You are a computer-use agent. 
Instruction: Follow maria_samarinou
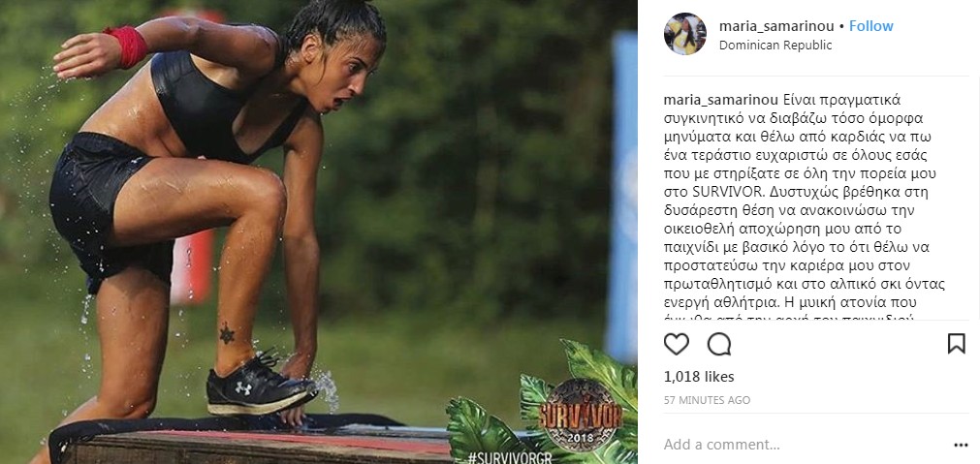click(871, 26)
